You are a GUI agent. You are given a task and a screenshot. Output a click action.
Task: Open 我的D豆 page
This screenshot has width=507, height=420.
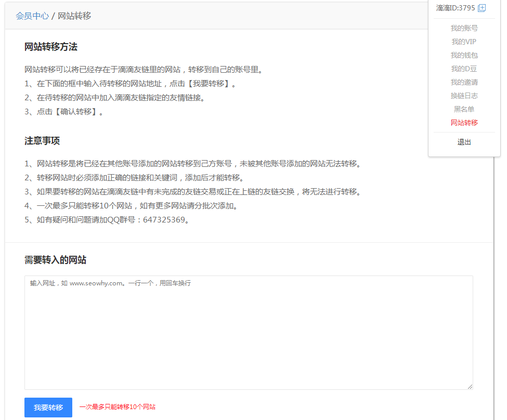click(464, 68)
